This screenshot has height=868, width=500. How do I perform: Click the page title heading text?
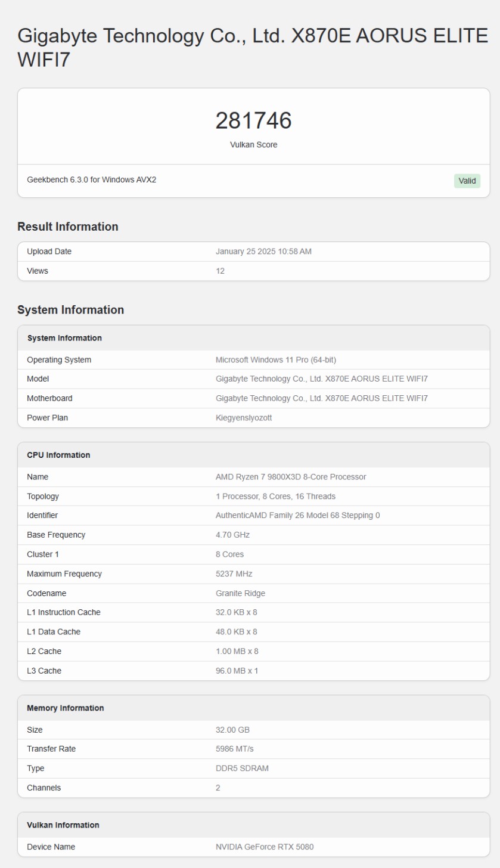point(253,48)
